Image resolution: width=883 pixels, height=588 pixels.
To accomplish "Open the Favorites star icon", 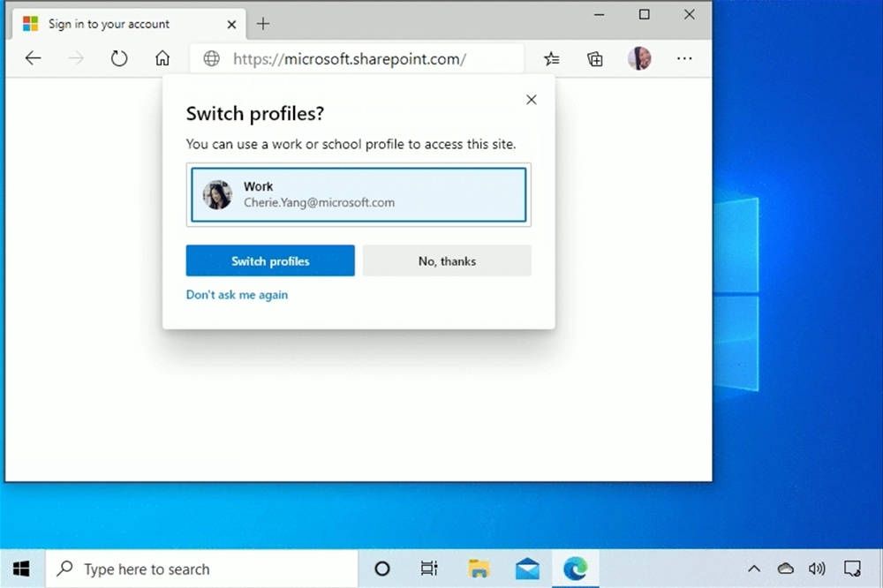I will coord(552,58).
